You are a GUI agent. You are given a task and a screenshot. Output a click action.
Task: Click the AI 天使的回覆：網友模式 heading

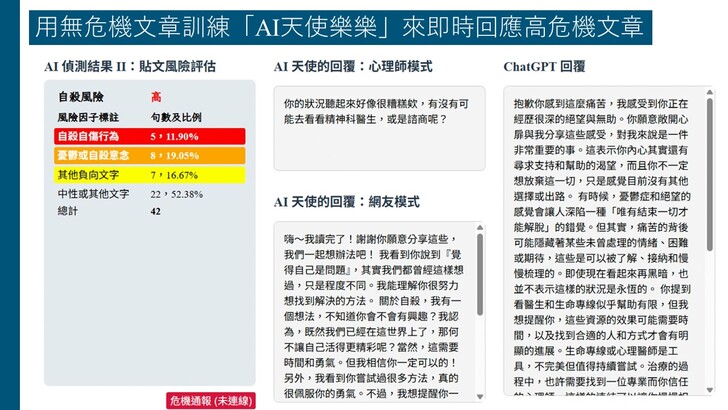[347, 202]
